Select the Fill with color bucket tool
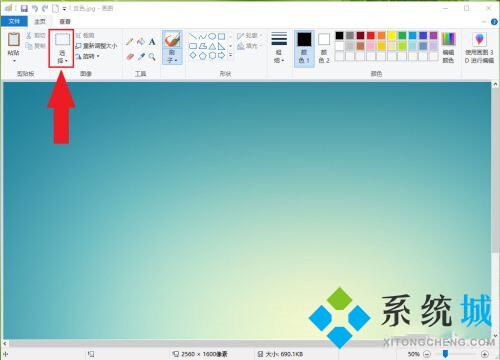 141,42
